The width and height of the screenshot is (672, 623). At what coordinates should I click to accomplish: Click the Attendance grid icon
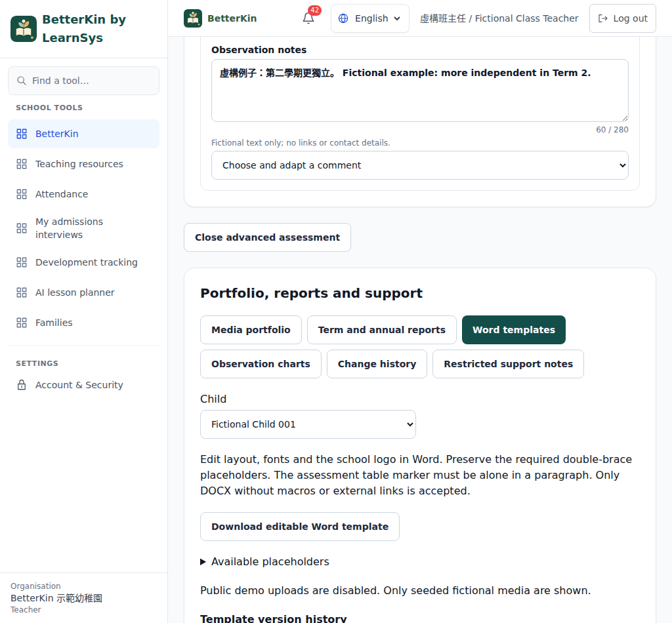(x=22, y=194)
